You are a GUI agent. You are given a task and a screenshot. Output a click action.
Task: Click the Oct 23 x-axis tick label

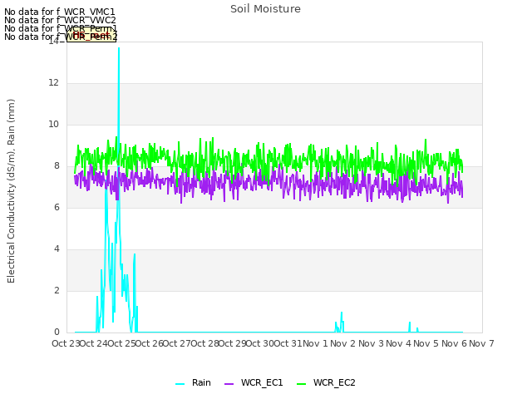(66, 343)
